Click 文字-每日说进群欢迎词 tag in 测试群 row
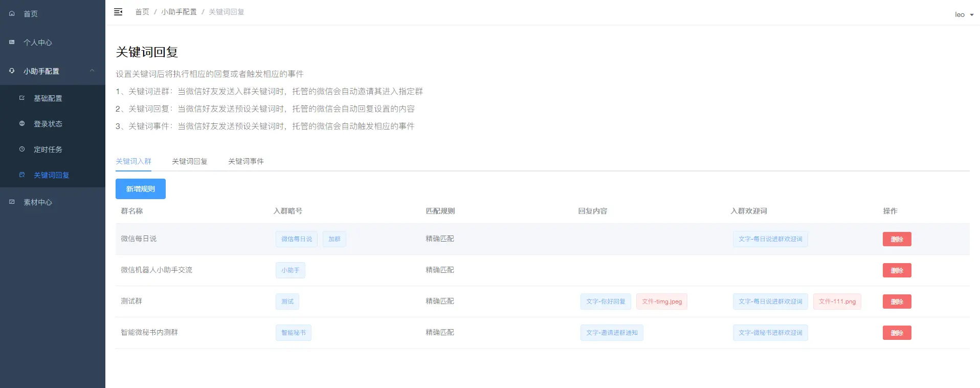This screenshot has width=980, height=388. tap(770, 301)
